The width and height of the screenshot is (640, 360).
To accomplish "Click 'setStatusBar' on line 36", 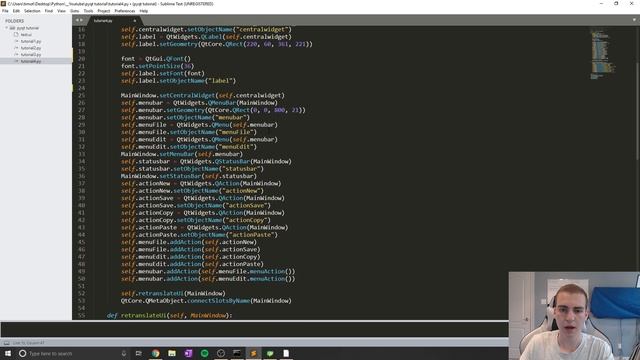I will coord(180,176).
